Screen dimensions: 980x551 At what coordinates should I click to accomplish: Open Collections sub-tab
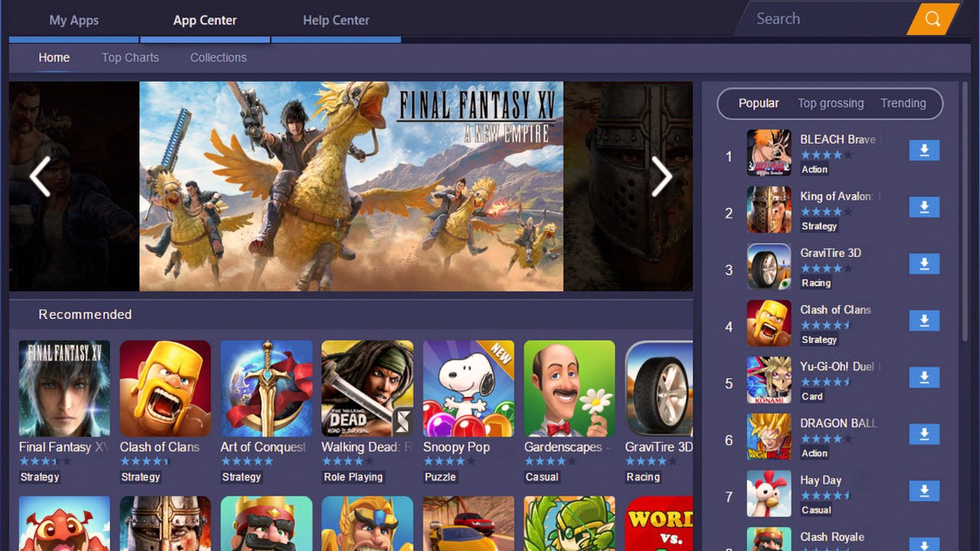[218, 57]
